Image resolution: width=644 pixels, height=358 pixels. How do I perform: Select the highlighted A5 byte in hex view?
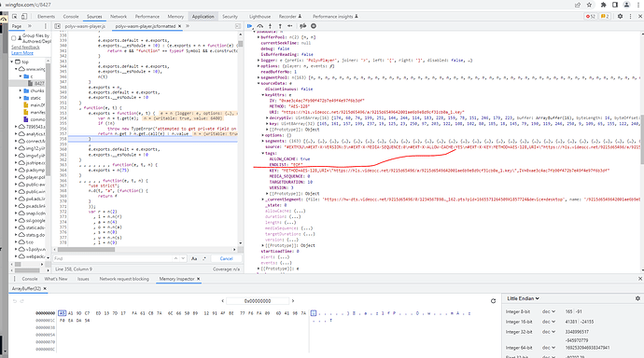tap(62, 313)
